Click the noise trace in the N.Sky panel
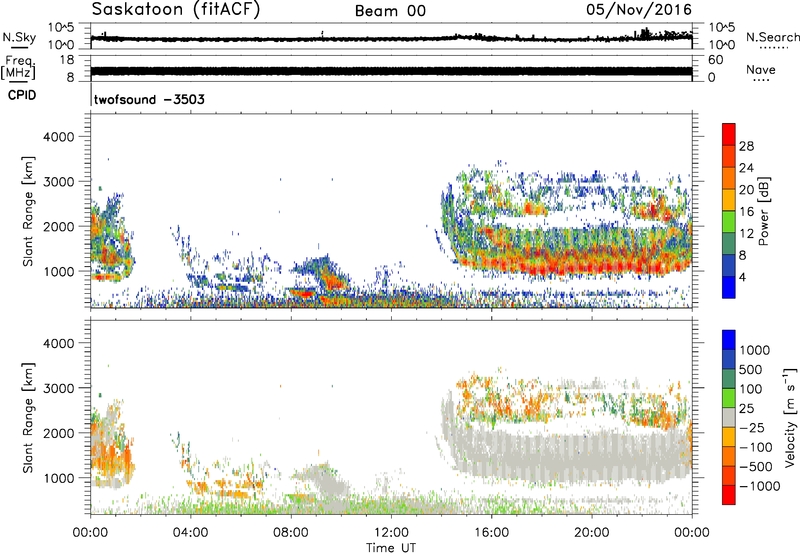The height and width of the screenshot is (554, 800). (x=391, y=38)
